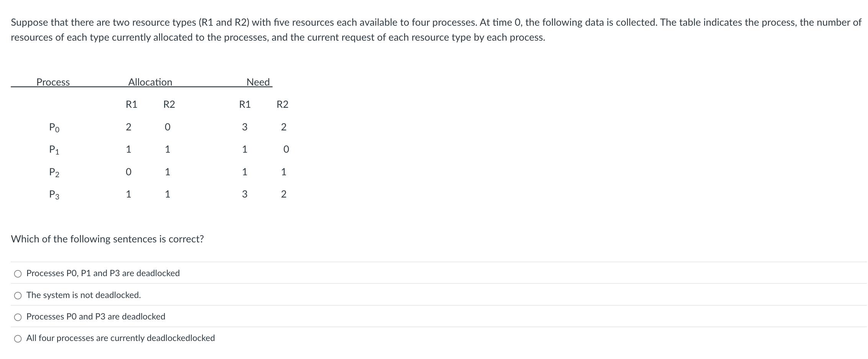Click the answer text 'Processes P0 and P3 are deadlocked'
The image size is (868, 359).
(95, 316)
